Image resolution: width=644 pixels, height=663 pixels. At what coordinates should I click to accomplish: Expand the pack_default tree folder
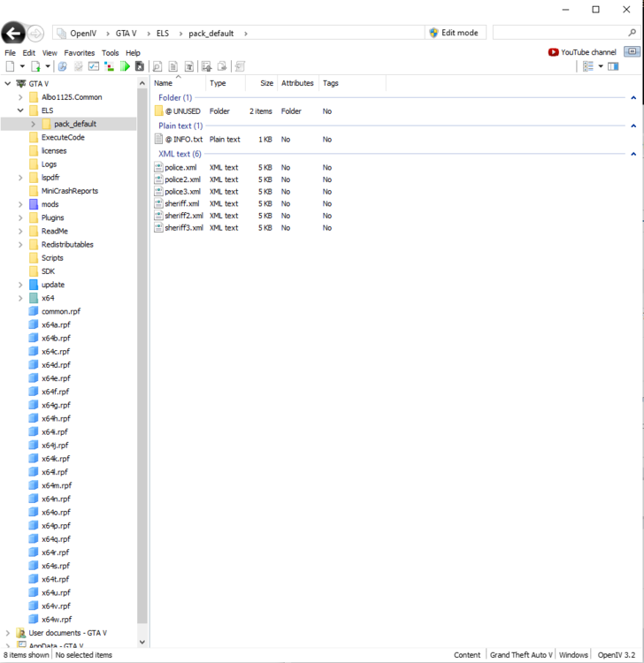tap(33, 124)
